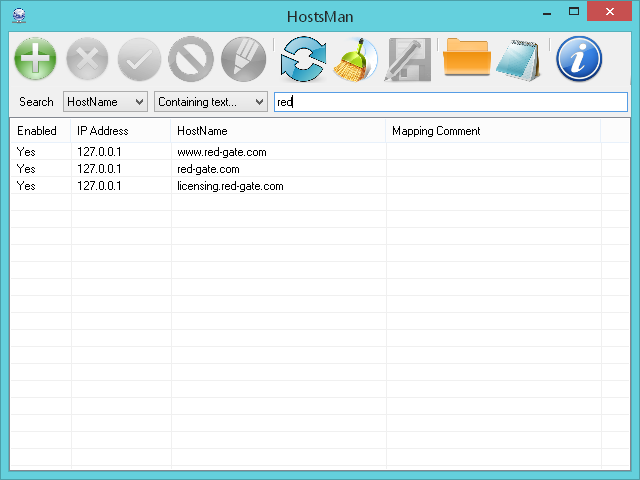
Task: Click the grey checkmark enable host icon
Action: click(x=139, y=59)
